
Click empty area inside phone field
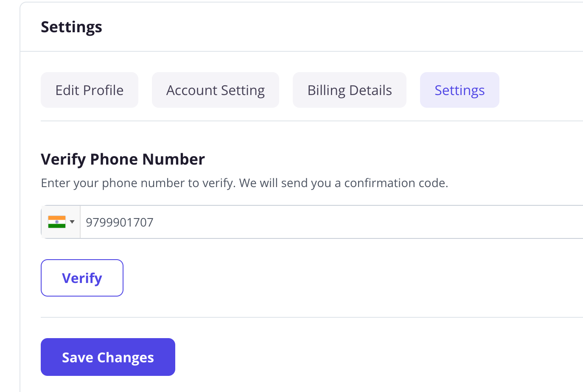(365, 222)
